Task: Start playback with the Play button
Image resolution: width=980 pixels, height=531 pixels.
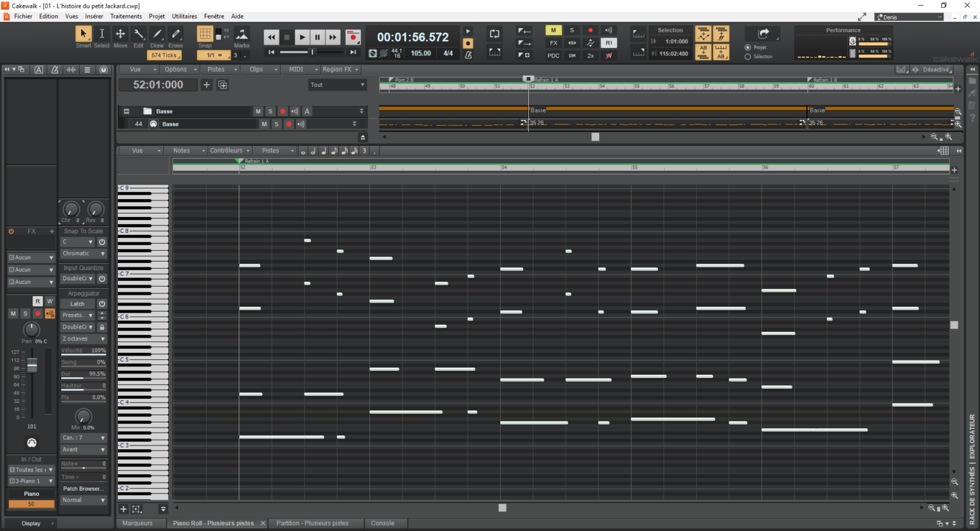Action: tap(302, 37)
